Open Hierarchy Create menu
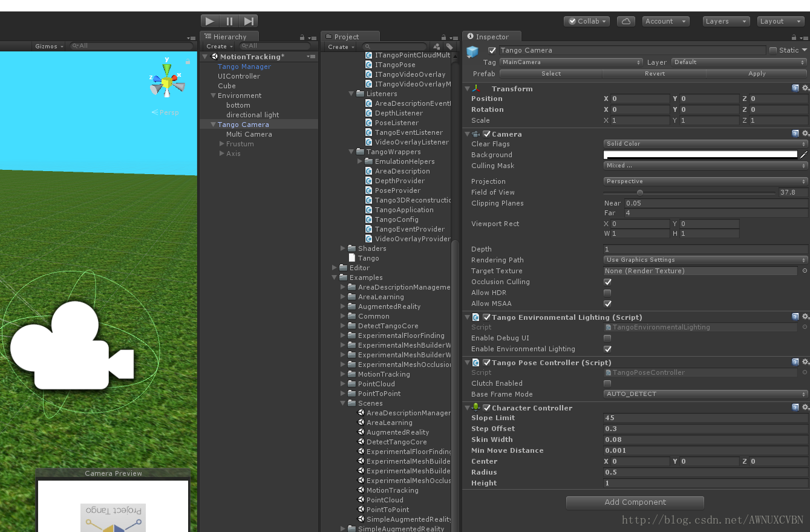 pos(220,47)
